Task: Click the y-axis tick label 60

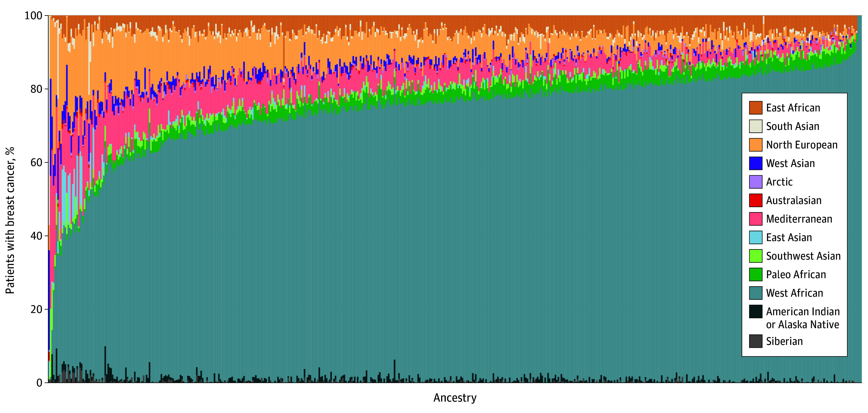Action: click(x=36, y=163)
